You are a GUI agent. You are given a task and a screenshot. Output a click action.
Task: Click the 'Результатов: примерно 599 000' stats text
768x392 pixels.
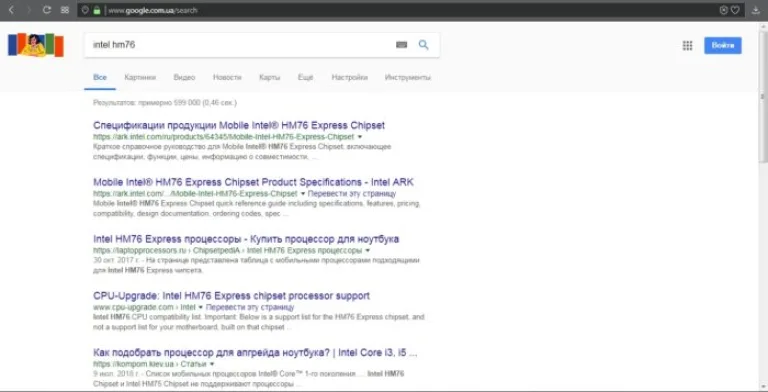pos(165,103)
